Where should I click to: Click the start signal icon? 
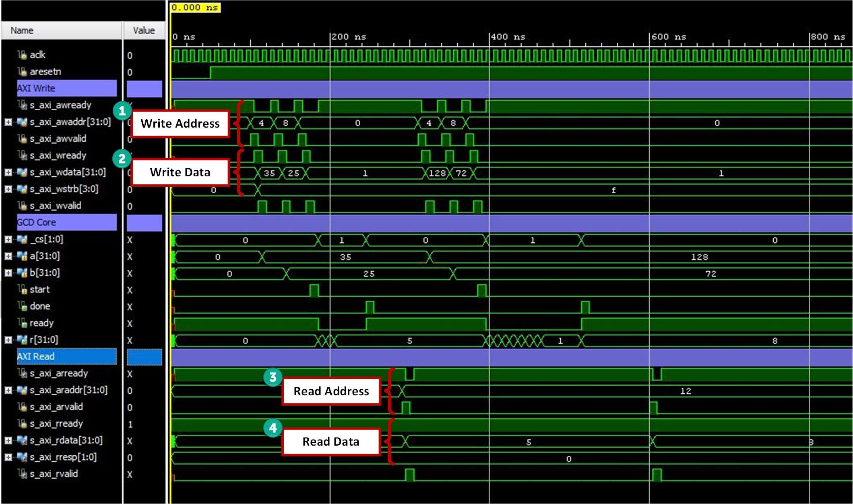coord(22,289)
